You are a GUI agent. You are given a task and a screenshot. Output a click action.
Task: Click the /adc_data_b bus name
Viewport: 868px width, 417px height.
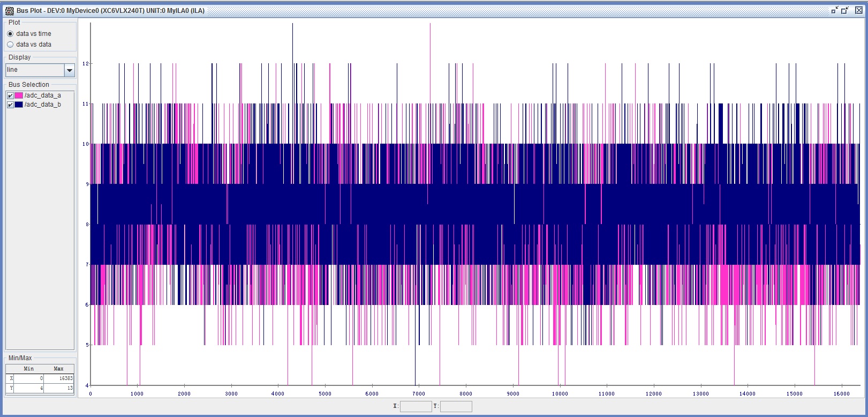(43, 105)
